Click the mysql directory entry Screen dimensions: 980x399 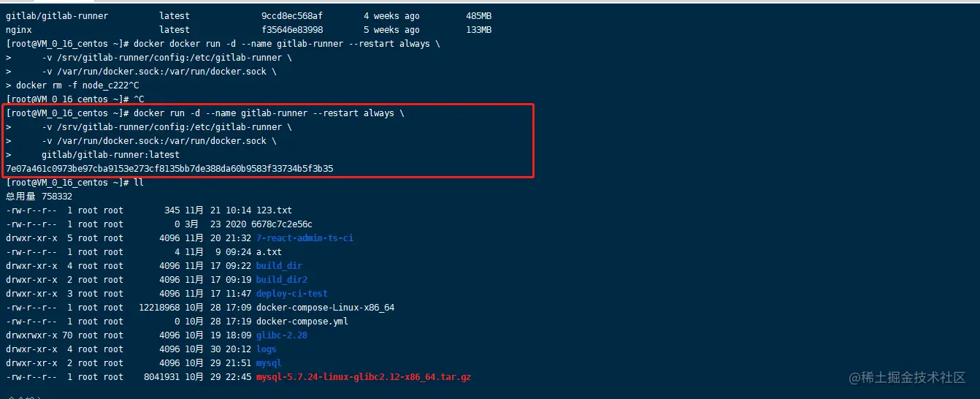[269, 363]
